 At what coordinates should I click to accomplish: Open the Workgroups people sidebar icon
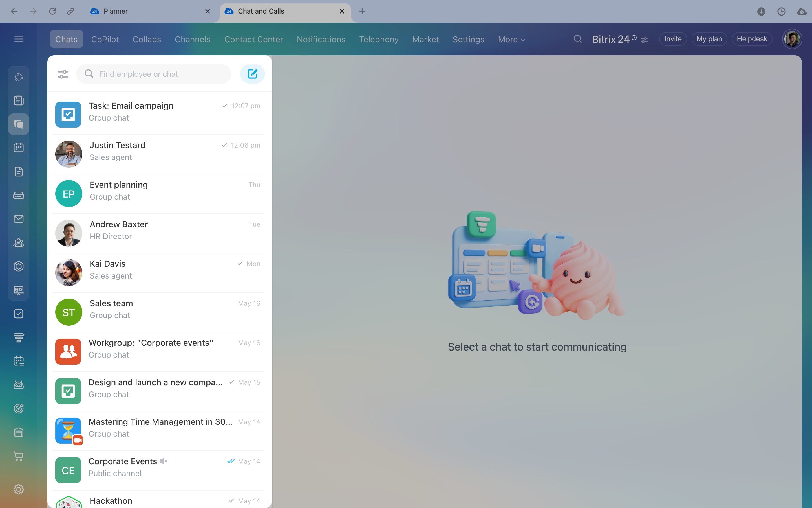click(x=18, y=243)
